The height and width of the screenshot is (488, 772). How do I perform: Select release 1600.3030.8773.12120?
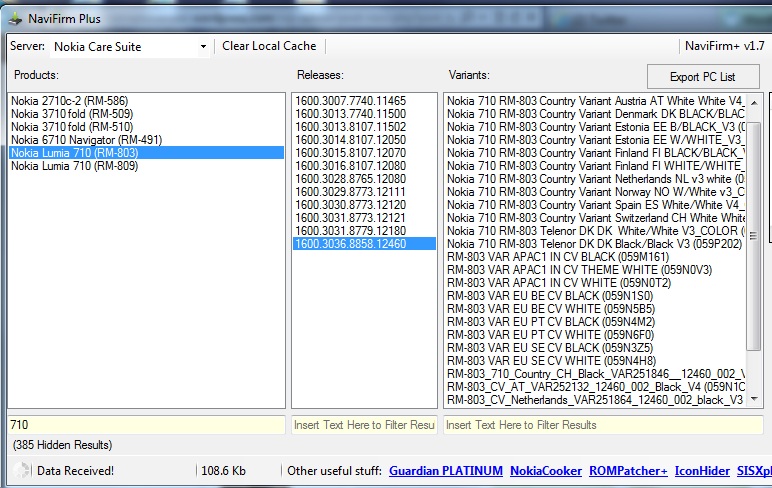click(364, 205)
